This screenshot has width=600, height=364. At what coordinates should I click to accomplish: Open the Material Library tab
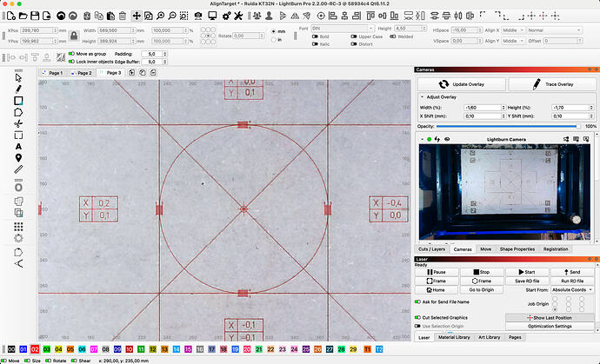(x=454, y=337)
